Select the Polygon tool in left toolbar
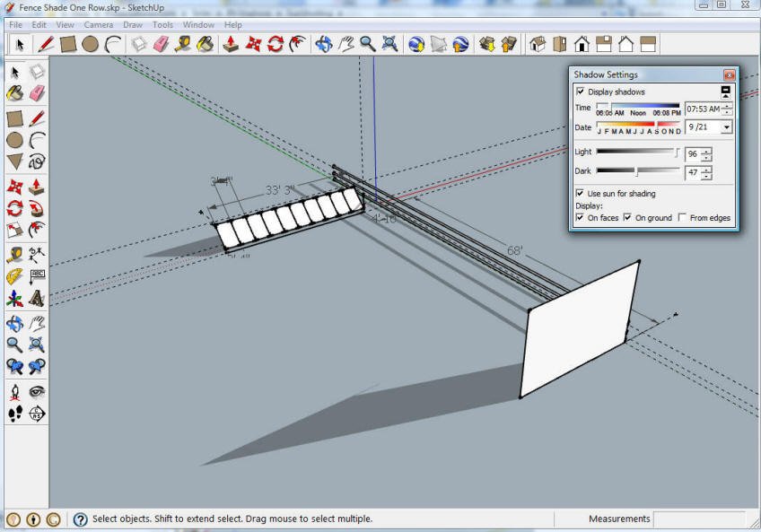Image resolution: width=761 pixels, height=532 pixels. point(14,162)
